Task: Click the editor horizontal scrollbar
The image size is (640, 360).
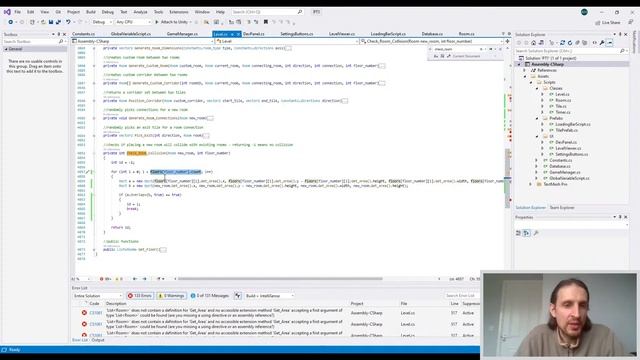Action: [280, 279]
